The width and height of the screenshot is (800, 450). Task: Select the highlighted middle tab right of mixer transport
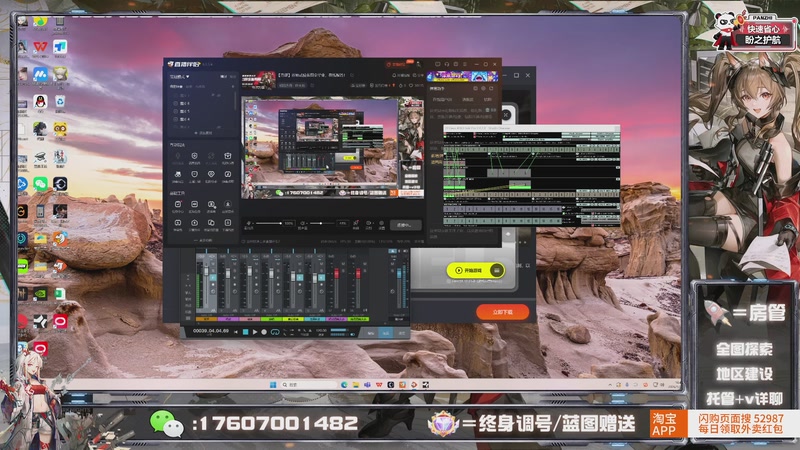(386, 333)
